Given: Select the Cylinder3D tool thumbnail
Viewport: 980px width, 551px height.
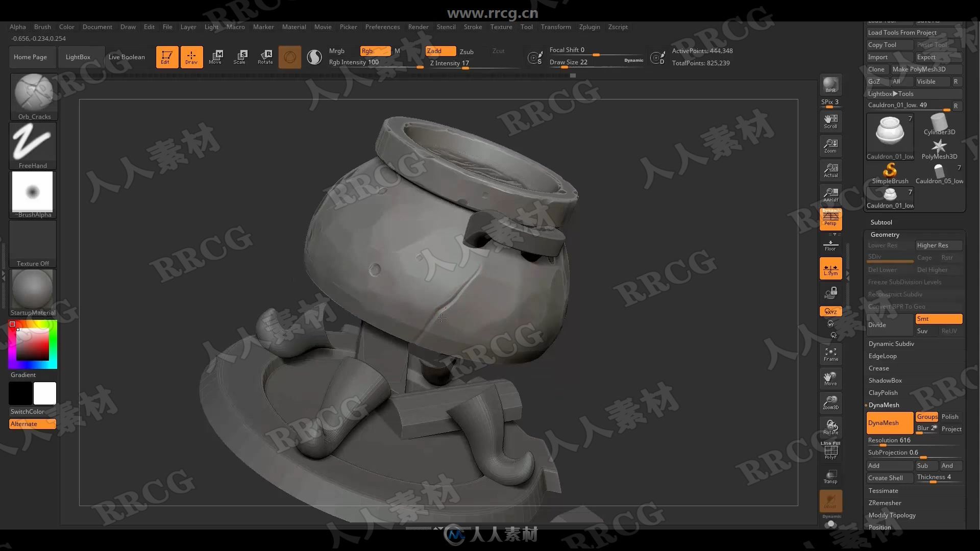Looking at the screenshot, I should [939, 124].
